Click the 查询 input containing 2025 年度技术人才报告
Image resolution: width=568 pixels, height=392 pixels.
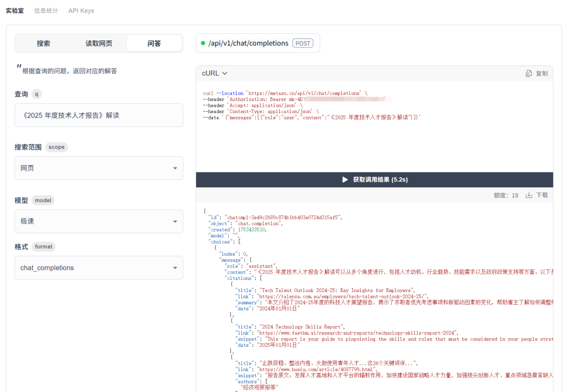[98, 115]
